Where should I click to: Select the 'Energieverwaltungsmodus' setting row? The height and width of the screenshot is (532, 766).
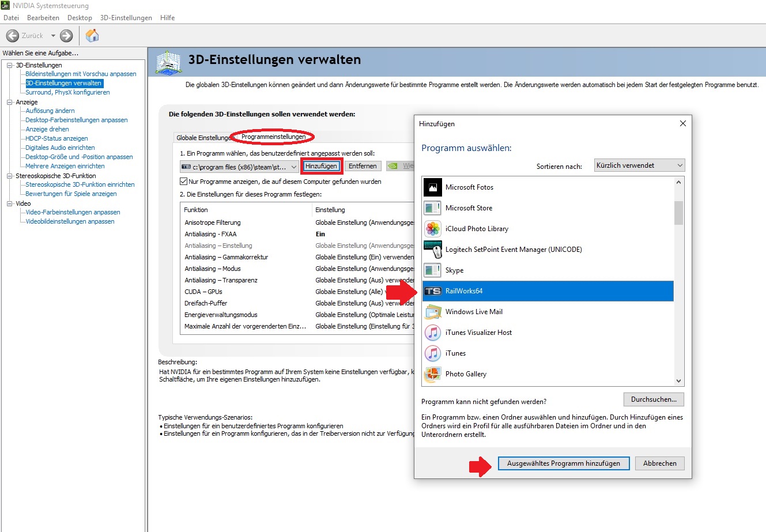[297, 315]
